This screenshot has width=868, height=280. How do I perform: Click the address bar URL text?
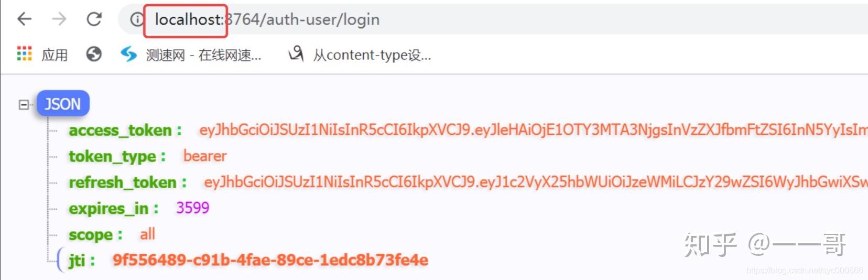point(267,19)
